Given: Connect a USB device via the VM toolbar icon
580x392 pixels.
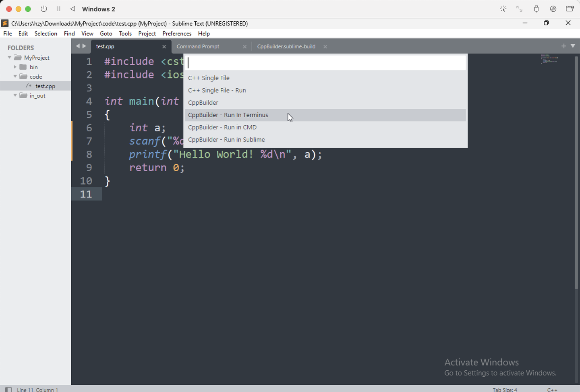Looking at the screenshot, I should pyautogui.click(x=536, y=8).
